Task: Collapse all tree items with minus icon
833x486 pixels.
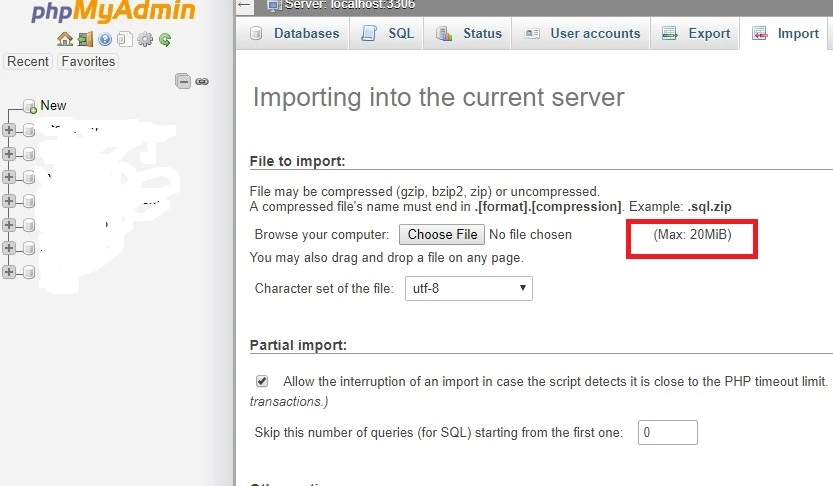Action: [183, 81]
